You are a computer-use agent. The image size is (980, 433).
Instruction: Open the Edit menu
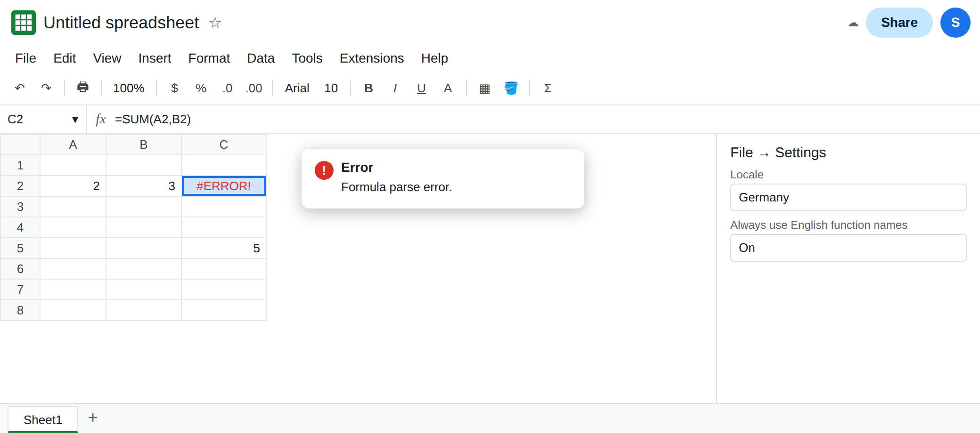point(65,58)
